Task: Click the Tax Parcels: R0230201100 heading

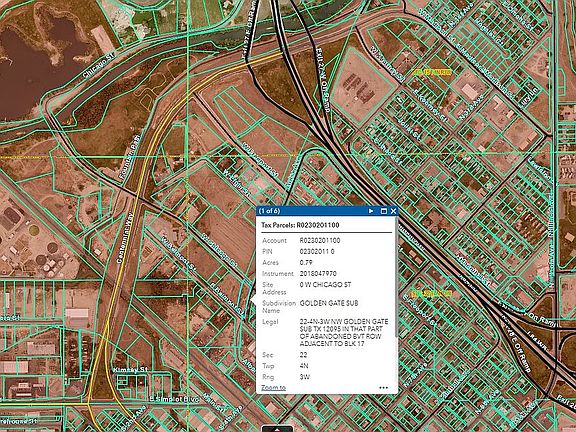Action: tap(300, 225)
